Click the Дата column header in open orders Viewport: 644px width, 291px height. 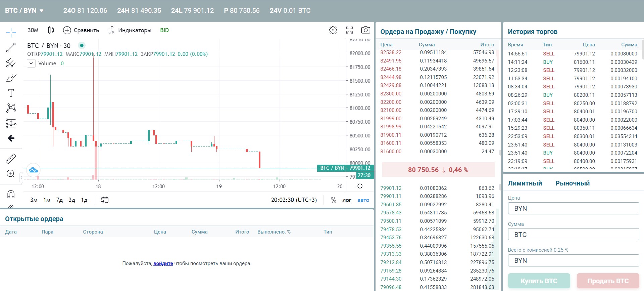(x=11, y=232)
